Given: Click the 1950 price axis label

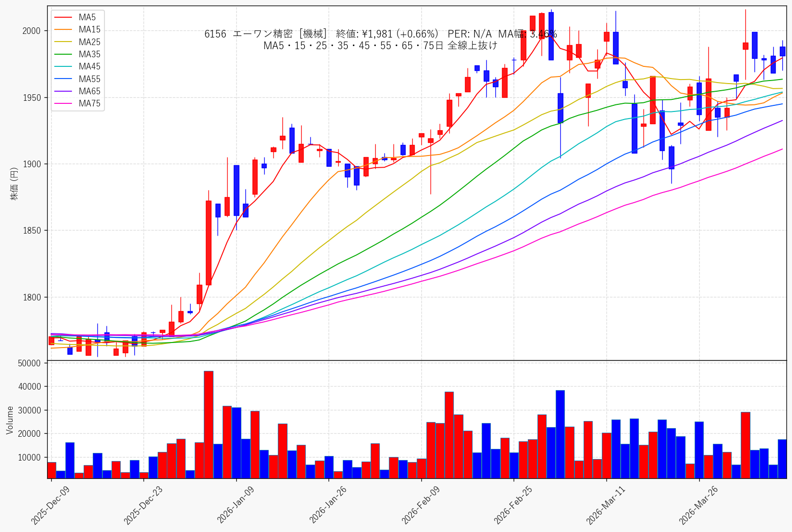Looking at the screenshot, I should [31, 97].
